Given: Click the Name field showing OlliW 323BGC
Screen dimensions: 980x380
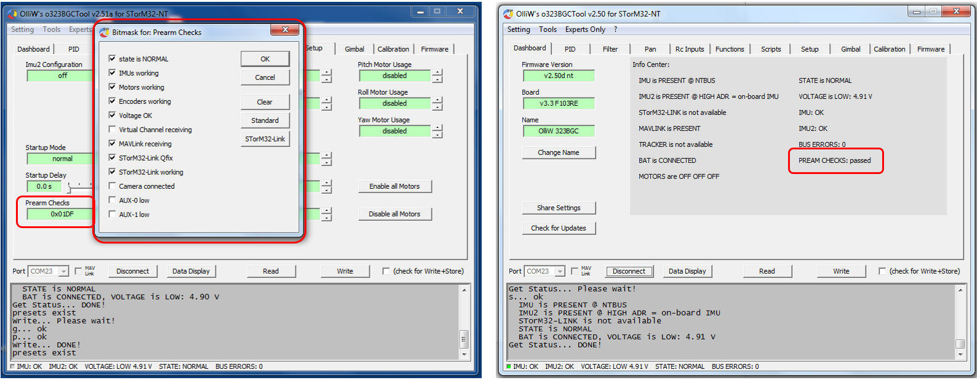Looking at the screenshot, I should coord(558,131).
